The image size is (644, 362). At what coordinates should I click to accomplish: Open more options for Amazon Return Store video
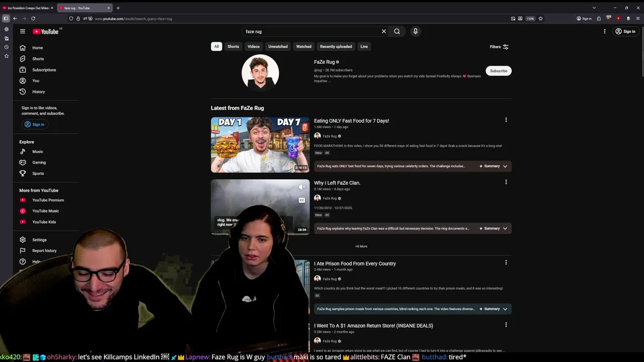(x=506, y=325)
